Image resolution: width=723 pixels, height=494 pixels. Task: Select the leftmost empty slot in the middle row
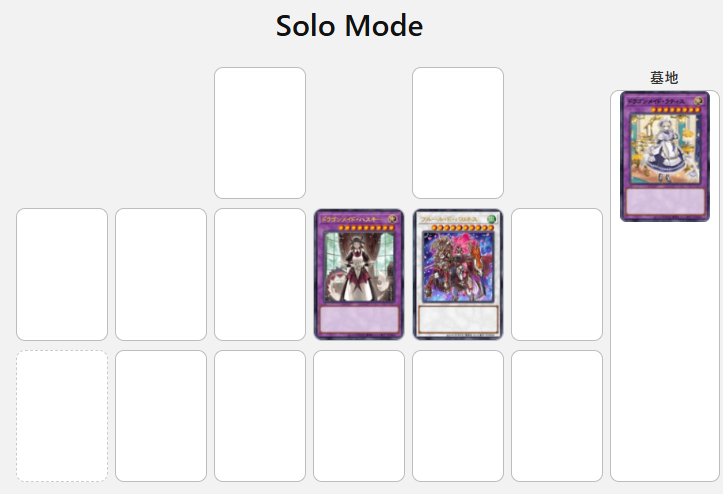(x=62, y=274)
